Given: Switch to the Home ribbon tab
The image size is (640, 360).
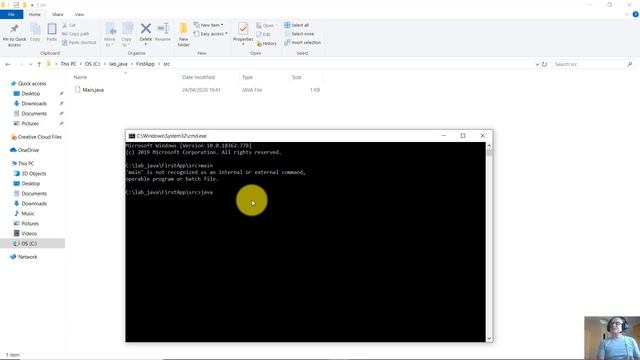Looking at the screenshot, I should tap(34, 14).
